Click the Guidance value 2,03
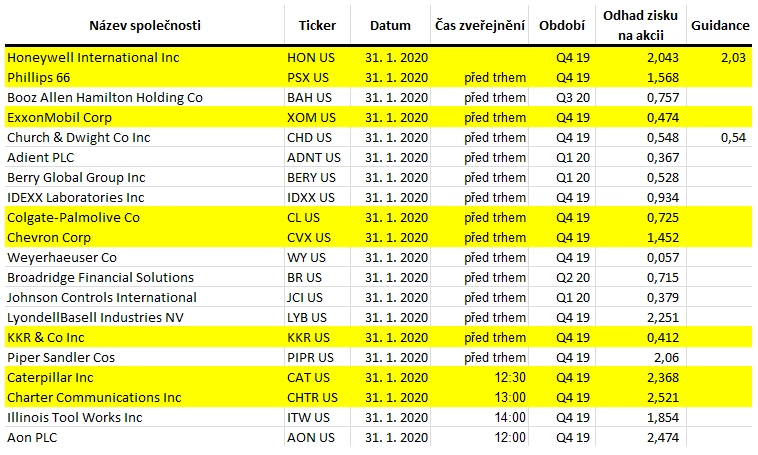758x455 pixels. pos(733,58)
